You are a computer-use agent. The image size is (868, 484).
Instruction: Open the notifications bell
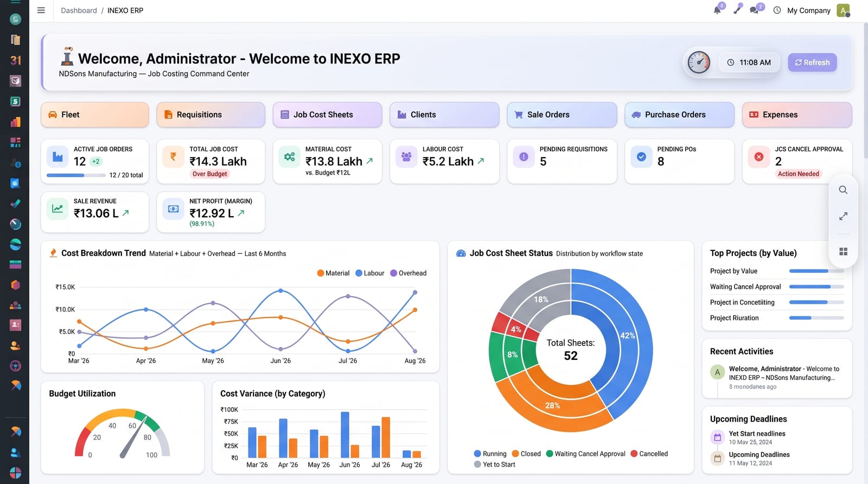tap(717, 10)
